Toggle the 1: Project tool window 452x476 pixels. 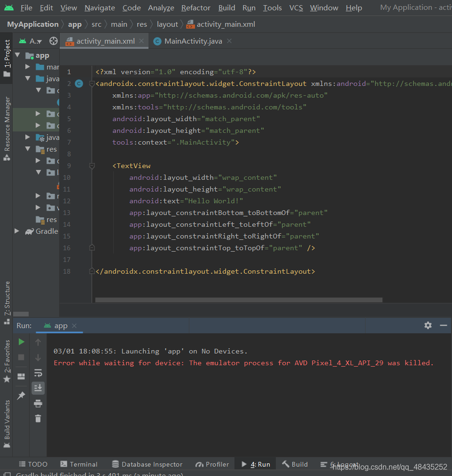7,58
